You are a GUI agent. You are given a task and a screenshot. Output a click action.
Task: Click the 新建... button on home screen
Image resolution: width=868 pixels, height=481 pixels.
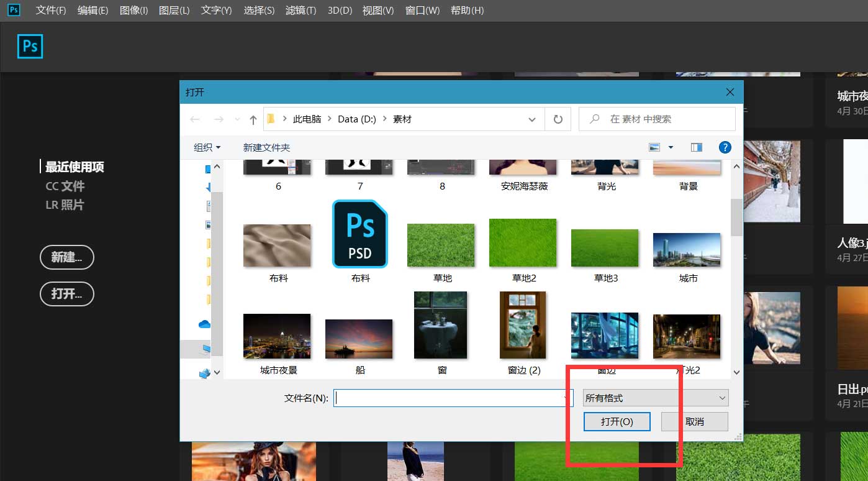[67, 257]
